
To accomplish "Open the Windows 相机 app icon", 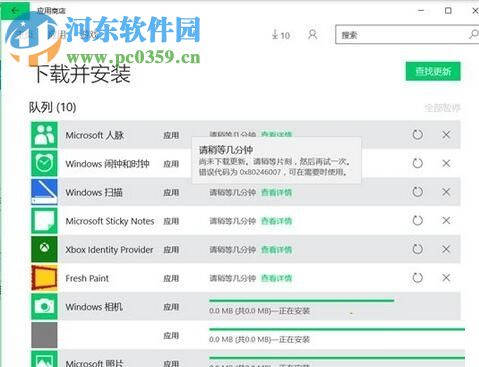I will 44,306.
